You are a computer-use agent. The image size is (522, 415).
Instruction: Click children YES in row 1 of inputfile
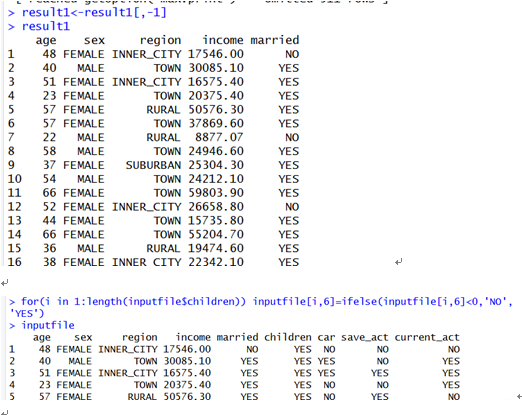point(302,349)
